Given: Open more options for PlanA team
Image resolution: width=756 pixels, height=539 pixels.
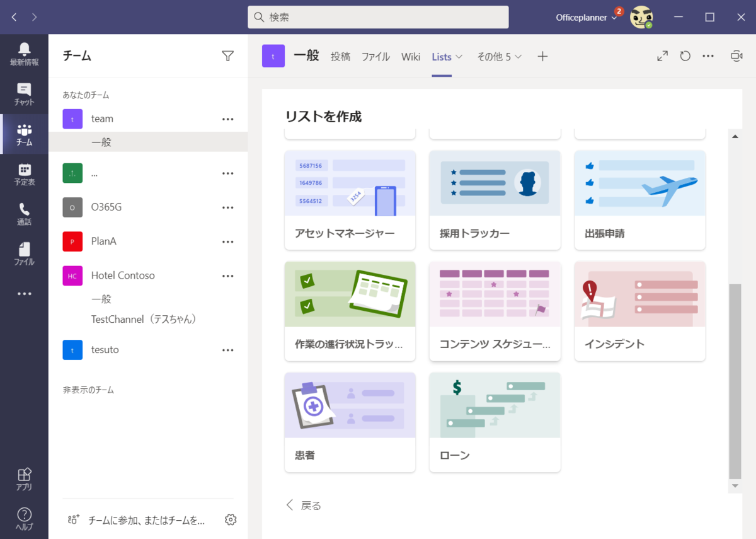Looking at the screenshot, I should point(228,241).
